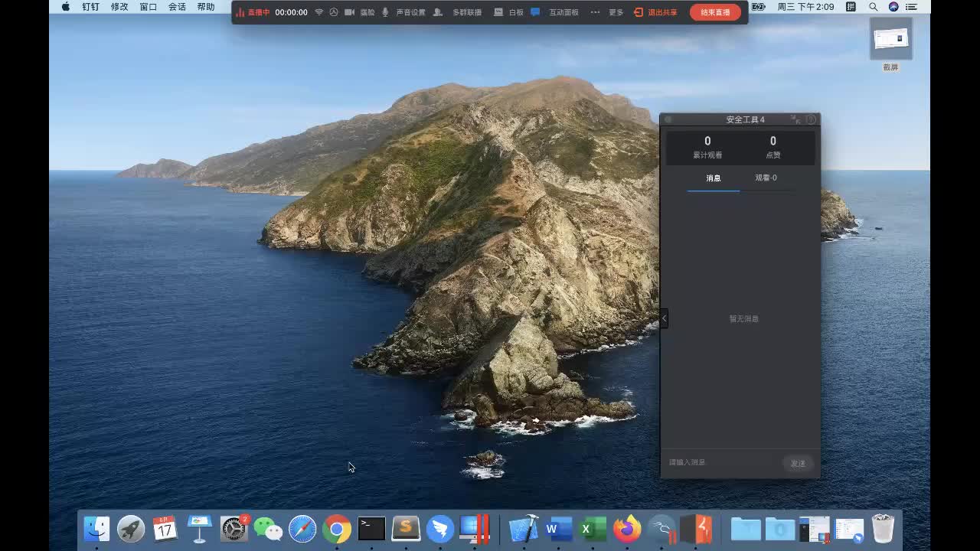Image resolution: width=980 pixels, height=551 pixels.
Task: Open the 会话 menu
Action: point(177,7)
